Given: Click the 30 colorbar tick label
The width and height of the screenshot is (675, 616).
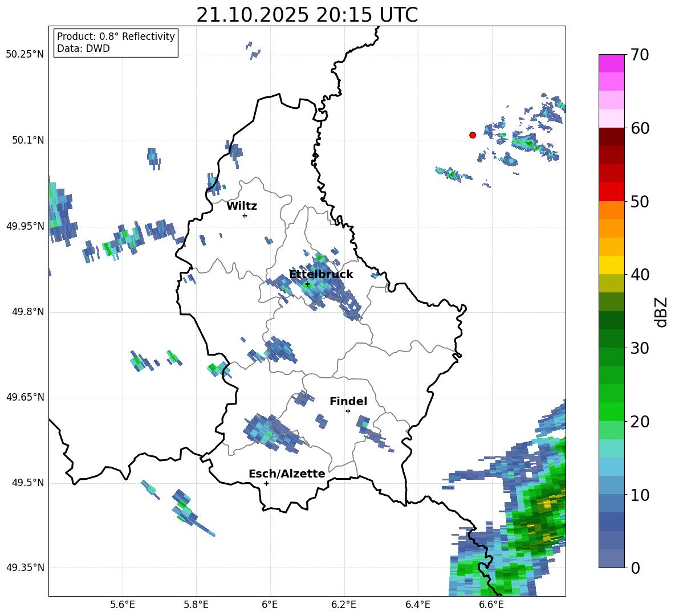Looking at the screenshot, I should [640, 348].
